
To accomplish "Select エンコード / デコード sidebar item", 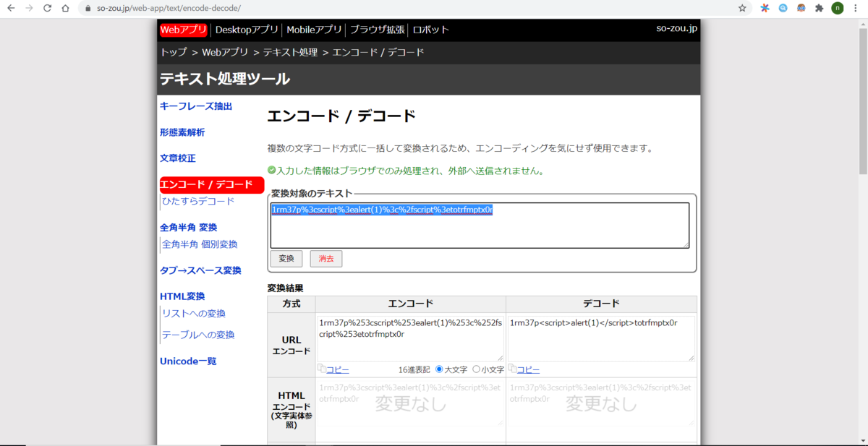I will [211, 184].
